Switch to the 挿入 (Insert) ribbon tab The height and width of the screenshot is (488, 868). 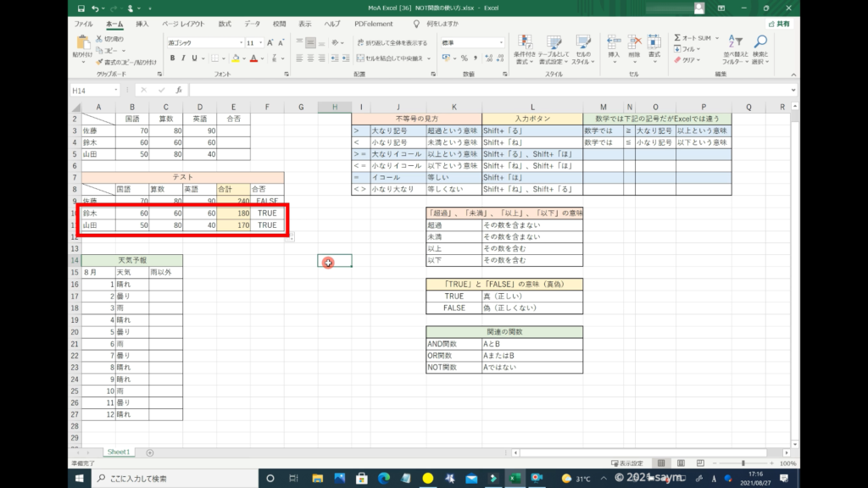click(x=142, y=24)
